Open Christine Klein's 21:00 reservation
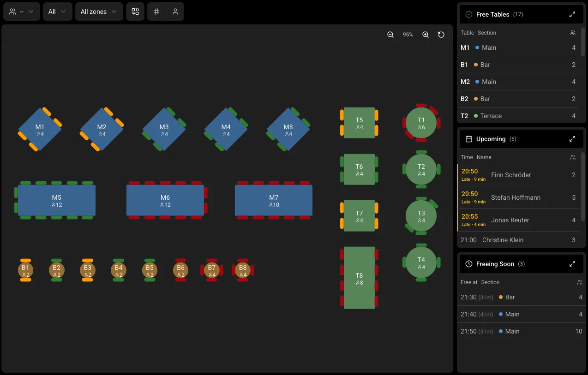The height and width of the screenshot is (375, 588). click(519, 240)
